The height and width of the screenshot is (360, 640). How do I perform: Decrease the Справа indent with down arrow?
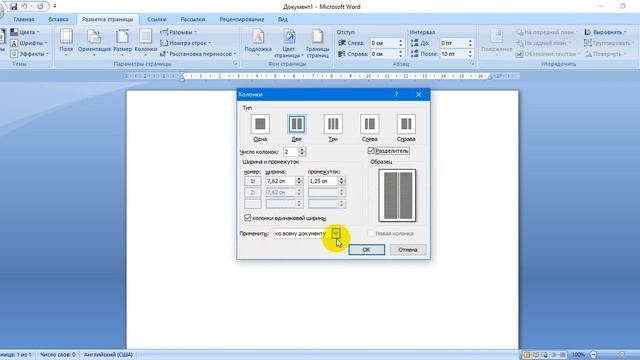[400, 56]
